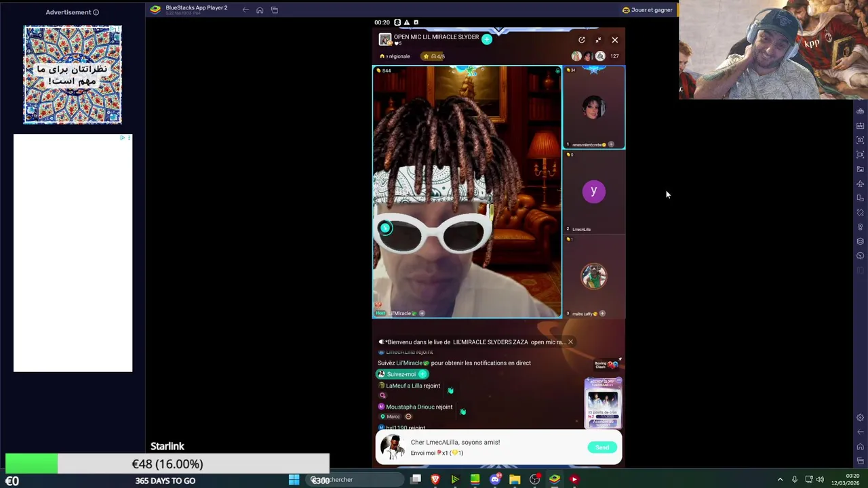Click the 844 coin counter on host video
This screenshot has height=488, width=868.
click(x=384, y=70)
